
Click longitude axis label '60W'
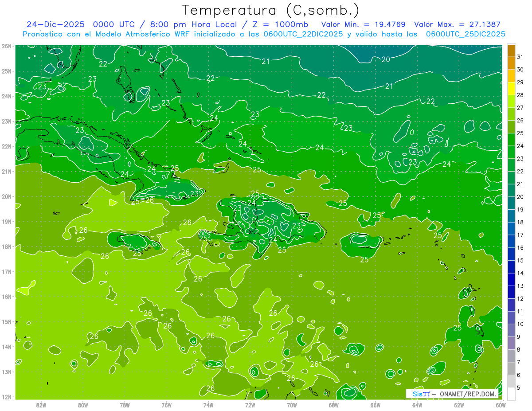(501, 405)
